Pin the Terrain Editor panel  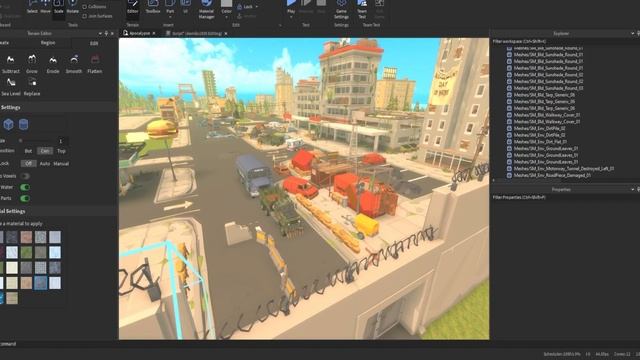pos(106,33)
